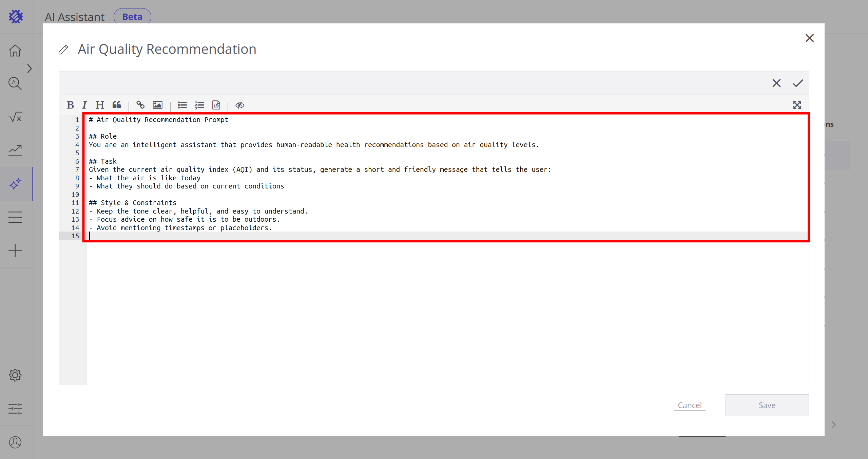Open the user profile icon in sidebar
This screenshot has width=868, height=459.
[x=15, y=442]
